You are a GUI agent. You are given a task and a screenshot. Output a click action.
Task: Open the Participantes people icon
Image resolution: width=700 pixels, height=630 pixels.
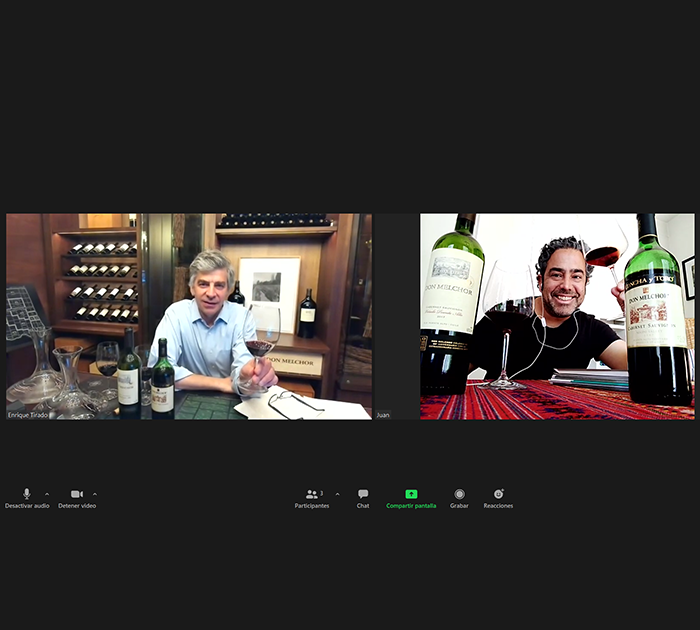pyautogui.click(x=312, y=494)
